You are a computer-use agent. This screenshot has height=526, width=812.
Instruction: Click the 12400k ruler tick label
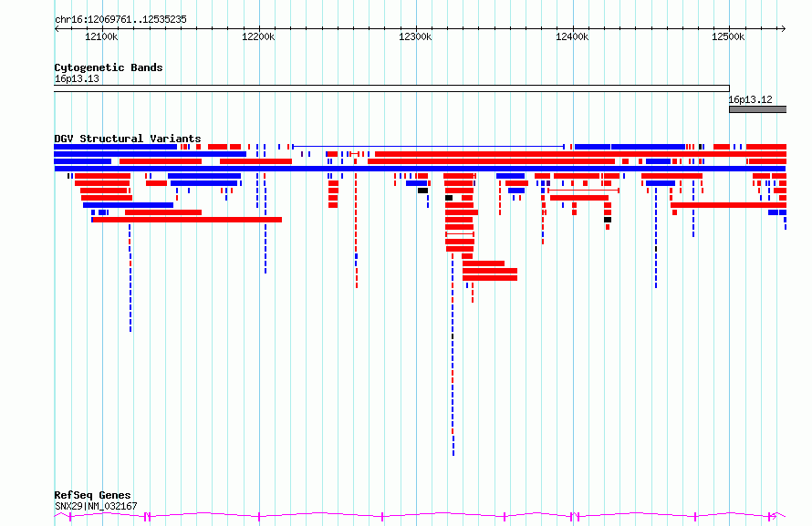coord(572,36)
